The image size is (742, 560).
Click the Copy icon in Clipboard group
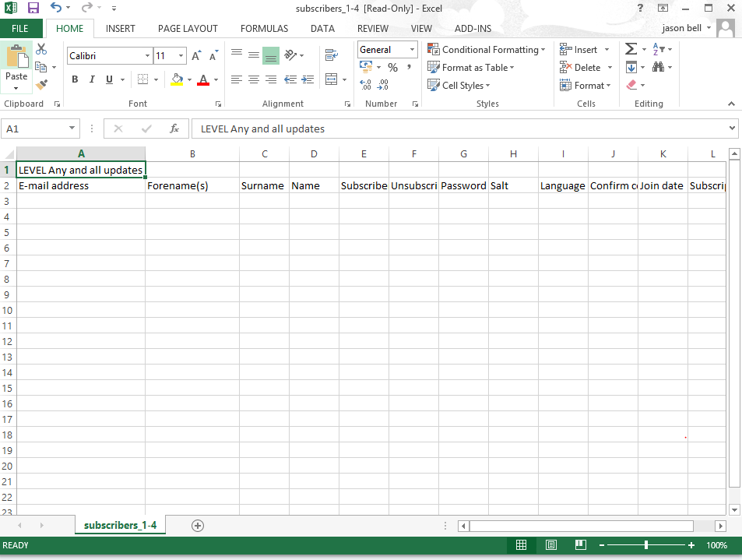pos(41,67)
